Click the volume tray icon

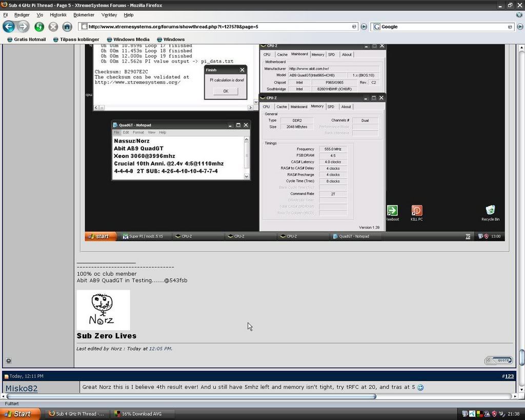[x=501, y=414]
